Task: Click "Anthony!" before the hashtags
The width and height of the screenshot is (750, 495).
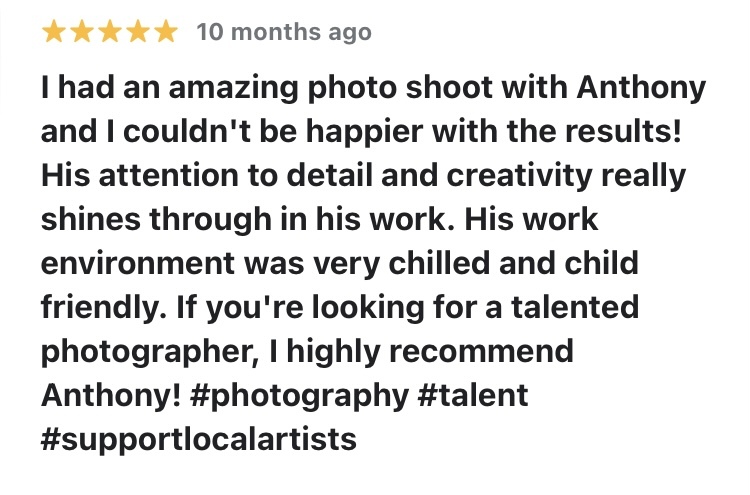Action: click(110, 395)
